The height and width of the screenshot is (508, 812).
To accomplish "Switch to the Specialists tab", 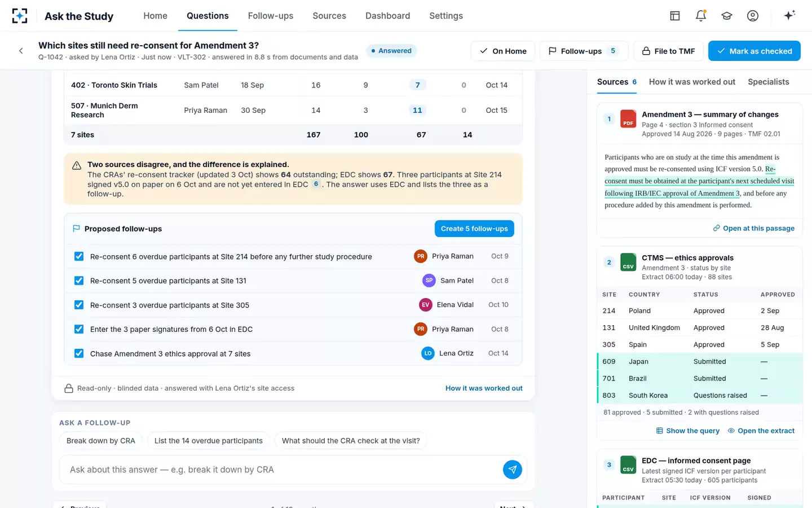I will [x=768, y=82].
